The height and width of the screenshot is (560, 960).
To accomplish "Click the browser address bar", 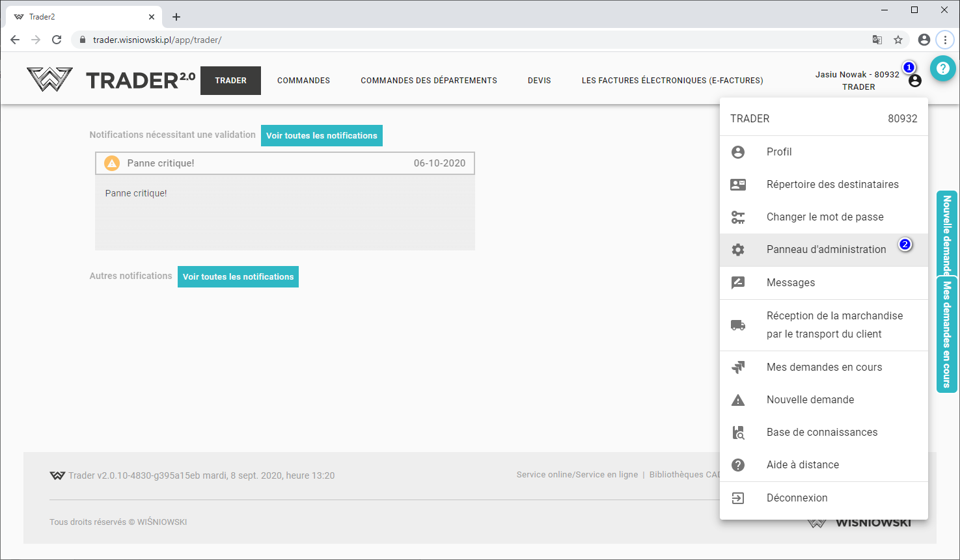I will pos(456,40).
